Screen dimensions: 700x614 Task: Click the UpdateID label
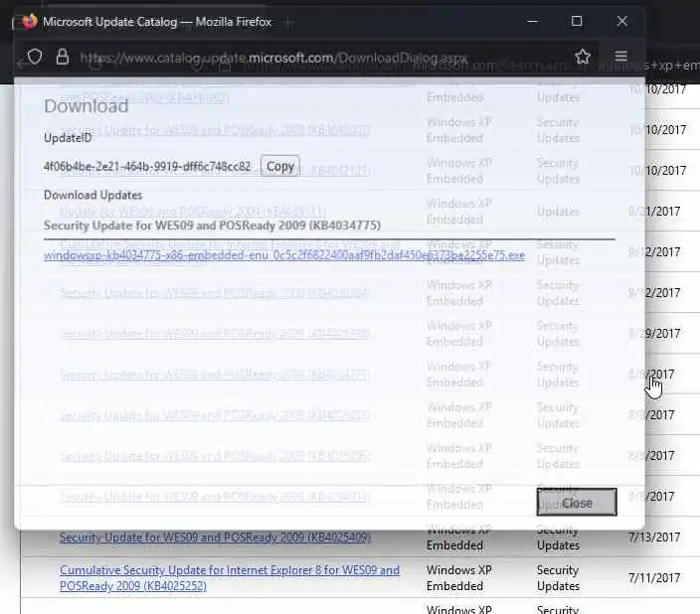[x=68, y=138]
